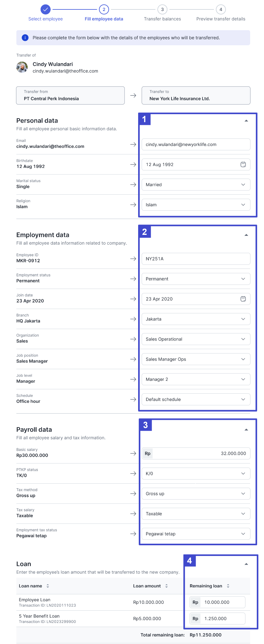The height and width of the screenshot is (644, 264).
Task: Open the Birthdate calendar picker icon
Action: point(243,164)
